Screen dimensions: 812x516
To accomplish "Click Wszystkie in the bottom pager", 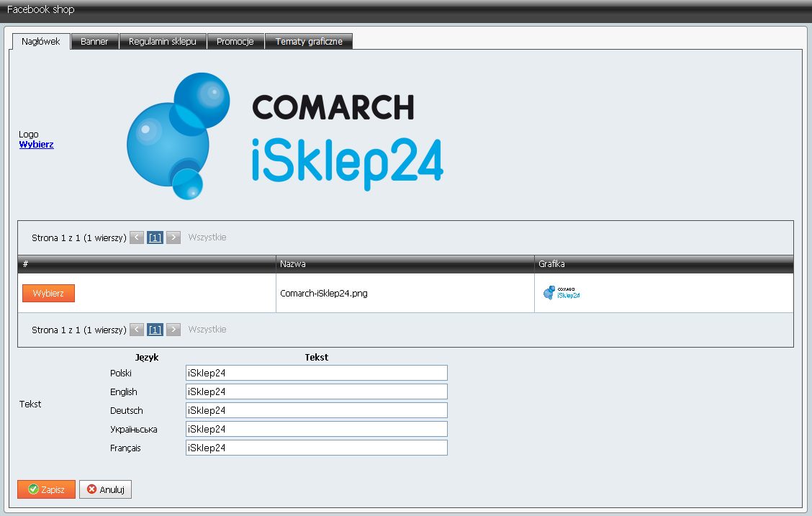I will (x=207, y=329).
